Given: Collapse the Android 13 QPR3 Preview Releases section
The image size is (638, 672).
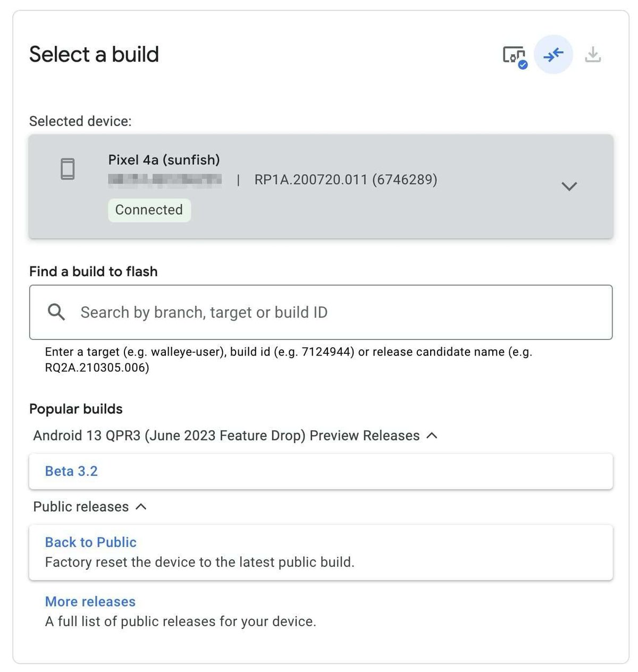Looking at the screenshot, I should pos(432,436).
